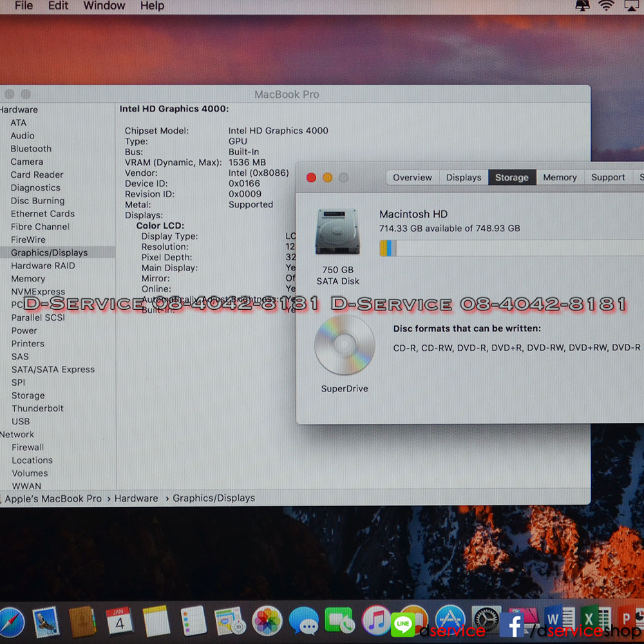644x644 pixels.
Task: Open Maps from the dock
Action: coord(230,621)
